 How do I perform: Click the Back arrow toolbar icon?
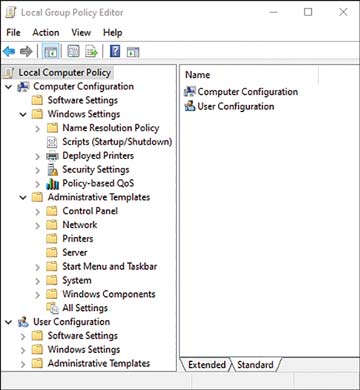9,52
